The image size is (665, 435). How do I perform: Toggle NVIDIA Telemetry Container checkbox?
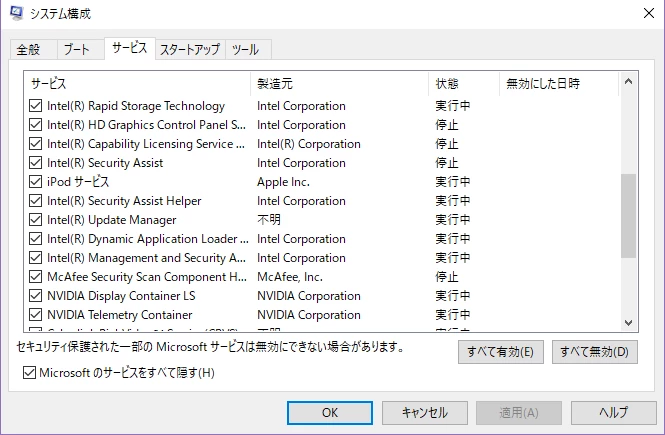[36, 315]
